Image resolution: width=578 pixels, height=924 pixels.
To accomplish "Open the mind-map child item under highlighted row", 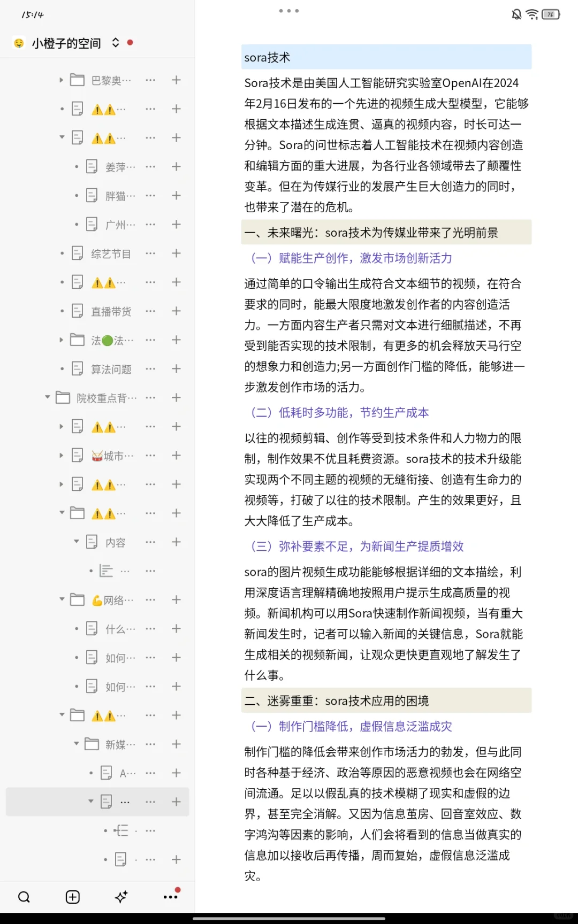I will (121, 831).
